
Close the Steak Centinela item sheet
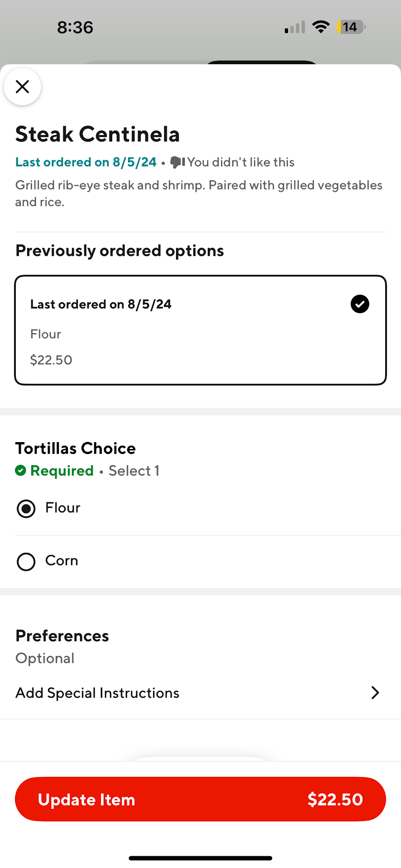coord(22,86)
